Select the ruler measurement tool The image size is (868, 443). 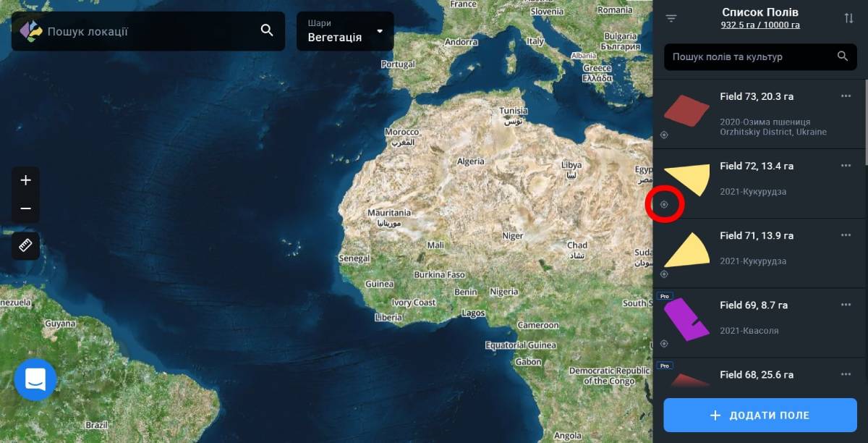[26, 246]
